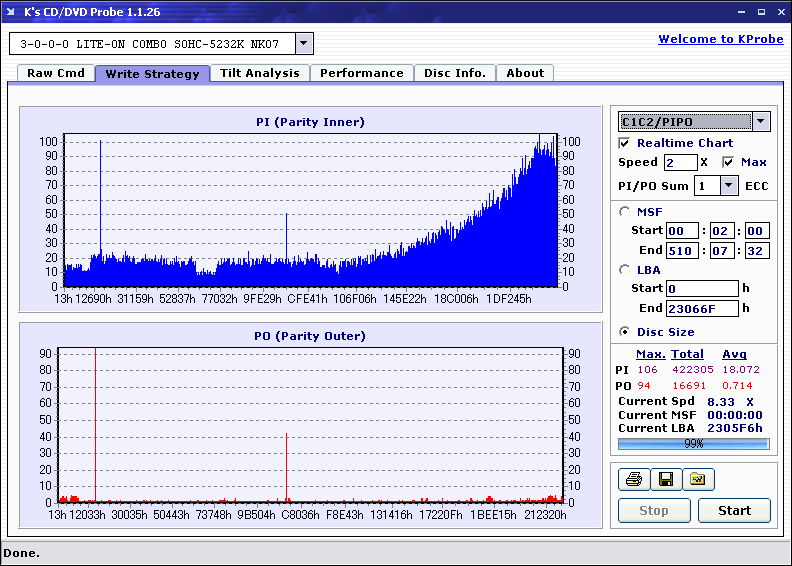Click the PO total value 16691
This screenshot has width=792, height=566.
point(689,385)
